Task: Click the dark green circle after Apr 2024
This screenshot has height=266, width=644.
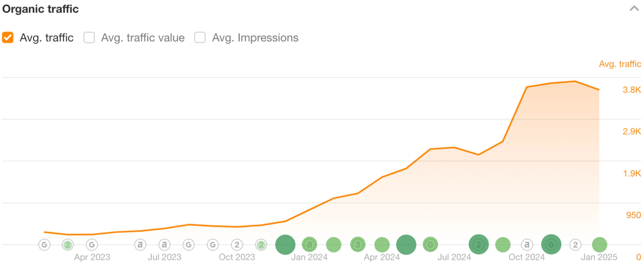Action: coord(406,244)
